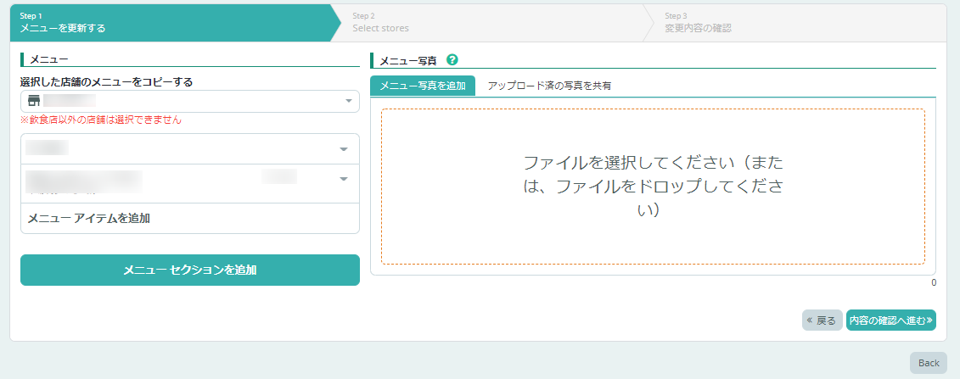Click the gray Back button
960x379 pixels.
(x=928, y=363)
